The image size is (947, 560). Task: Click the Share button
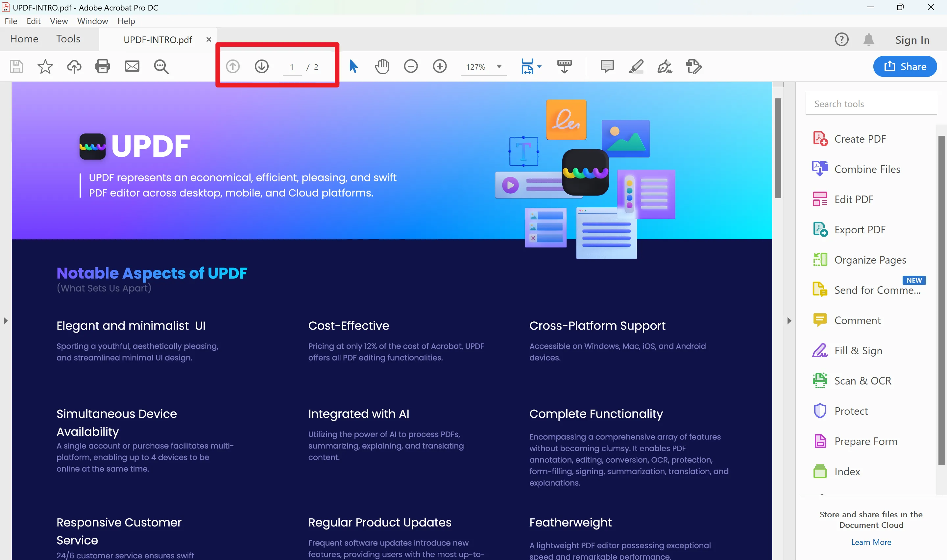[x=906, y=66]
